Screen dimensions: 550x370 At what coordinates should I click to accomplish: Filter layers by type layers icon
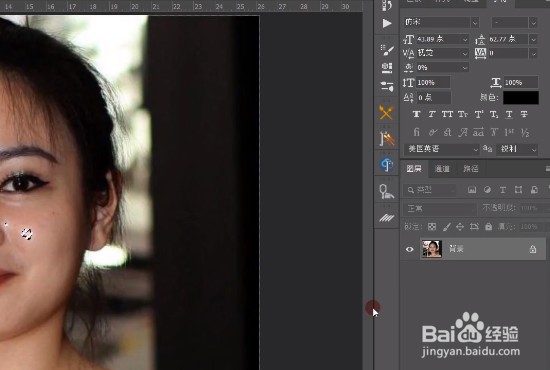click(x=503, y=190)
